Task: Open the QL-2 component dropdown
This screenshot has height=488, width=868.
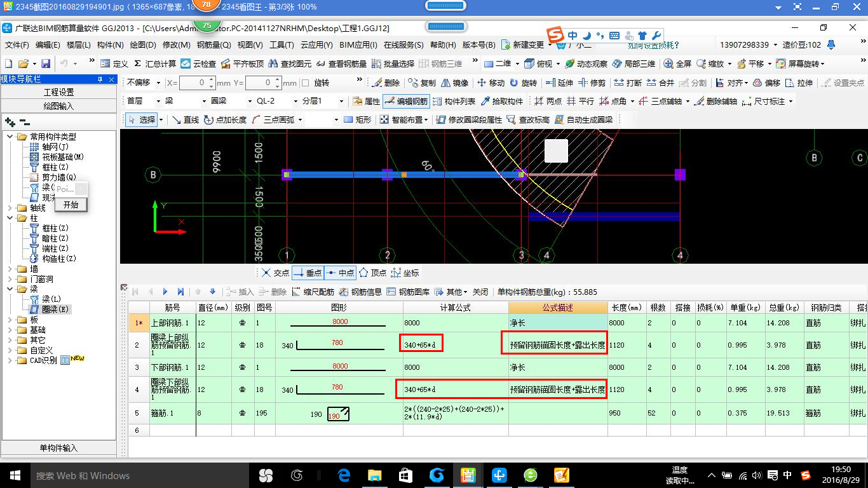Action: (277, 102)
